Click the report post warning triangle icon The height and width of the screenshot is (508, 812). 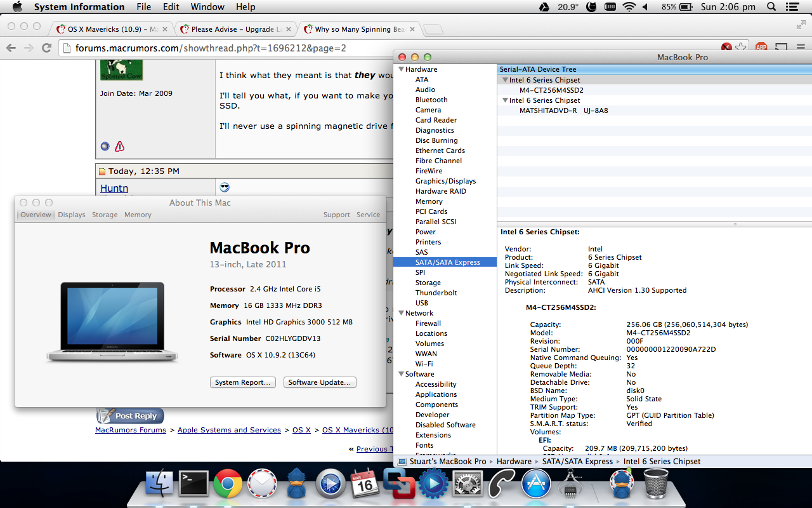120,146
